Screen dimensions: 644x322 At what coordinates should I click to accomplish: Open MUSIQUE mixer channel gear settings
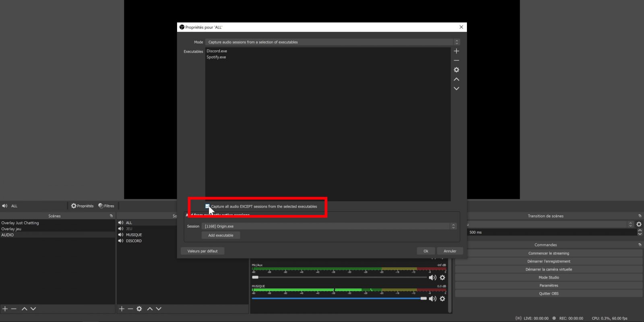pos(442,299)
